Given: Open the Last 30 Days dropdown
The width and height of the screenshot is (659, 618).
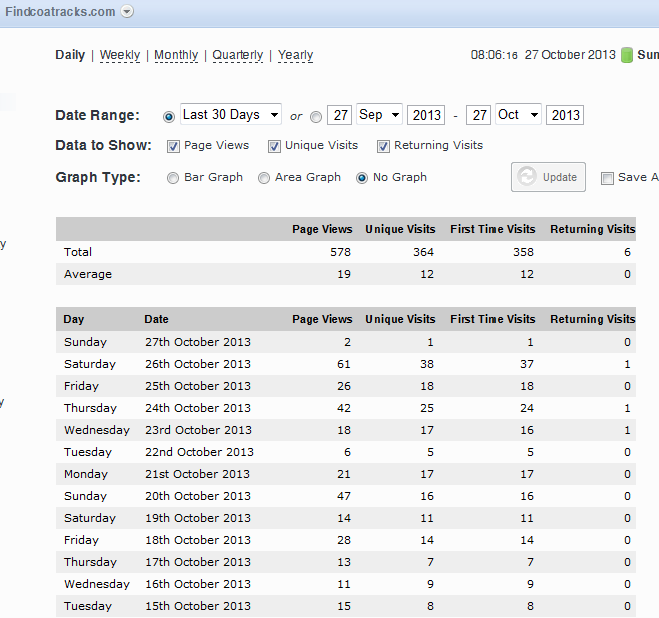Looking at the screenshot, I should [x=231, y=114].
